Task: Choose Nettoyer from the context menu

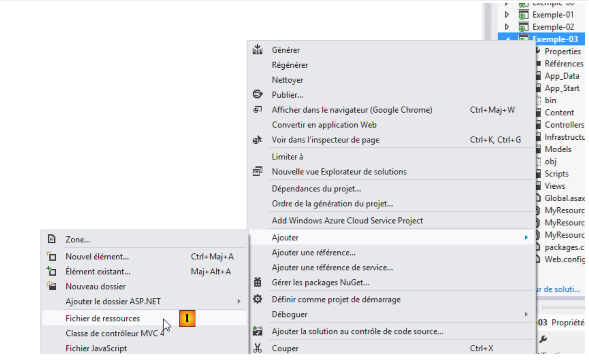Action: pos(287,80)
